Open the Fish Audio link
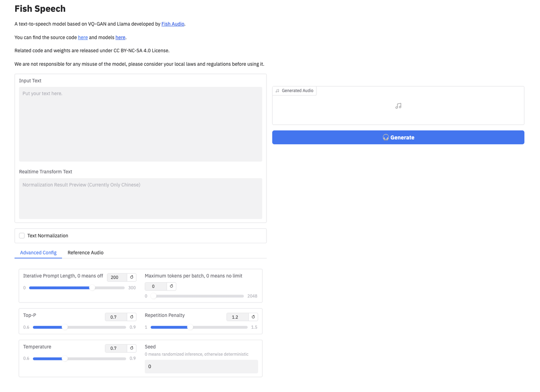 [173, 24]
